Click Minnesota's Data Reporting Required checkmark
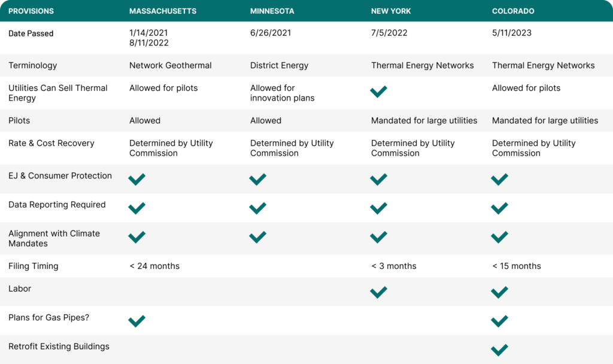Viewport: 613px width, 364px height. click(x=257, y=208)
